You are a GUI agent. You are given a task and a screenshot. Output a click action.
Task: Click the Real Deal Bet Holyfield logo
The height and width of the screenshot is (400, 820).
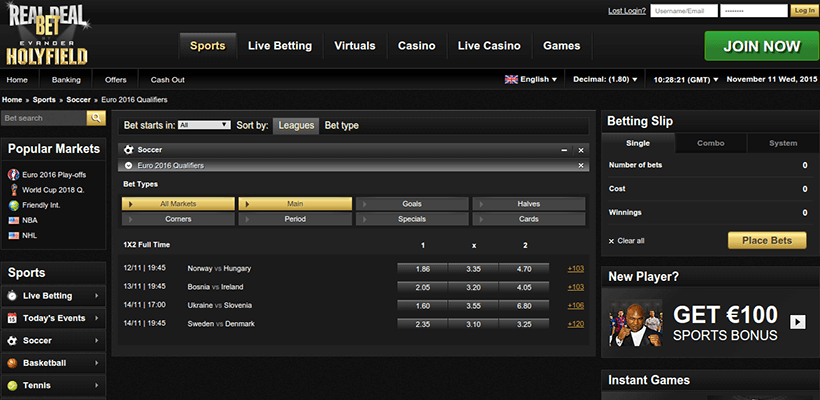[49, 33]
